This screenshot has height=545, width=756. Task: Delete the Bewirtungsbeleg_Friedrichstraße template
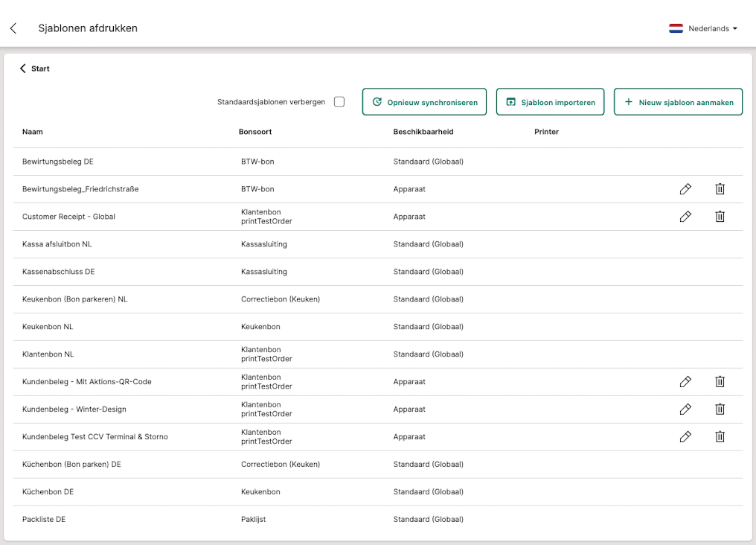[x=720, y=189]
